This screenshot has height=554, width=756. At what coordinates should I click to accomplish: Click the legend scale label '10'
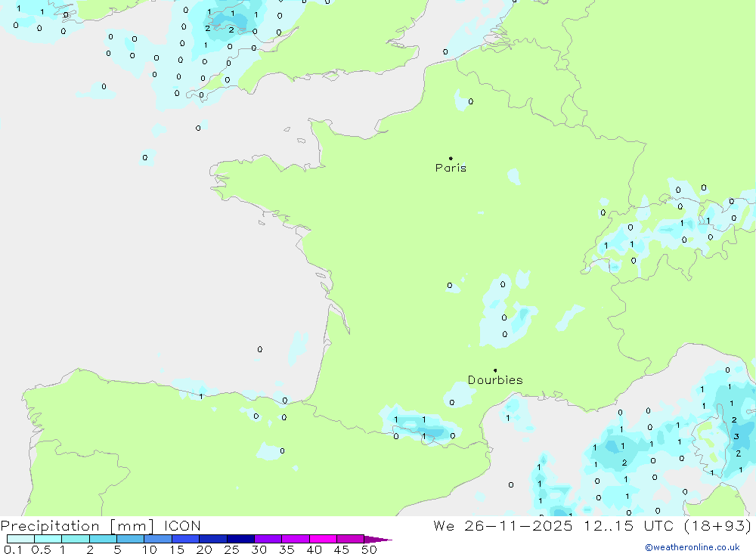click(x=150, y=549)
